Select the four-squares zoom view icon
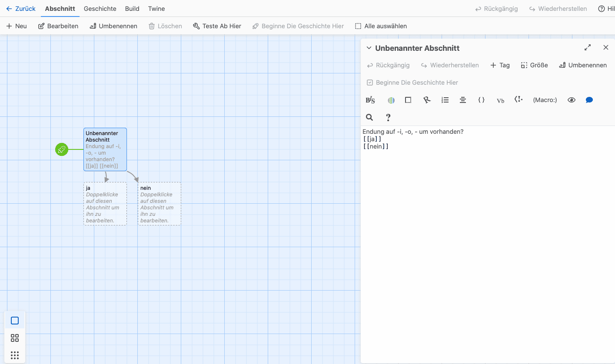The image size is (615, 364). click(15, 338)
